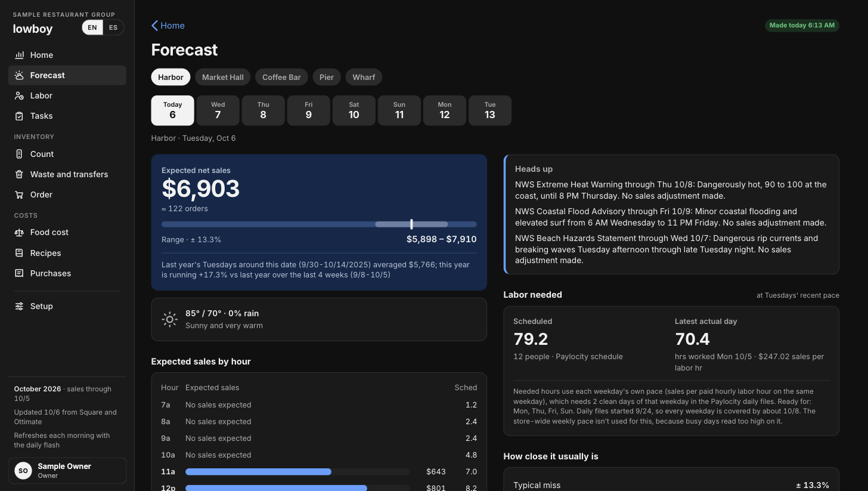Click the Latest actual day 70.4 value
Image resolution: width=868 pixels, height=491 pixels.
pos(692,339)
